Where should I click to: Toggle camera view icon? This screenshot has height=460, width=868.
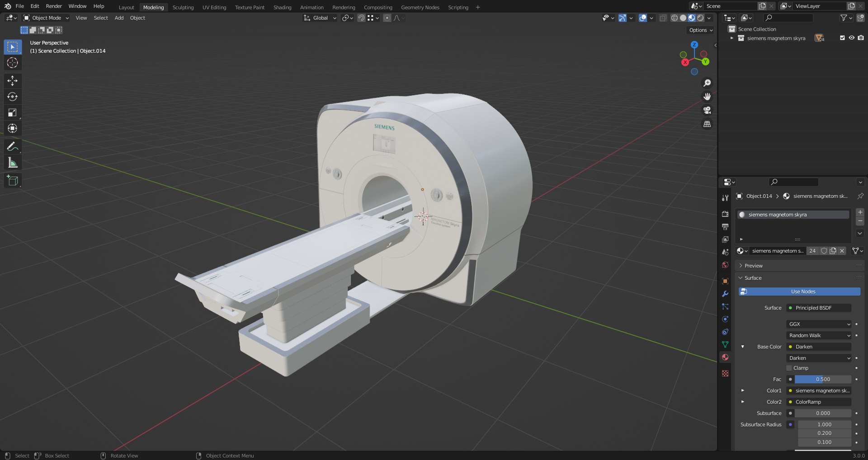coord(707,110)
